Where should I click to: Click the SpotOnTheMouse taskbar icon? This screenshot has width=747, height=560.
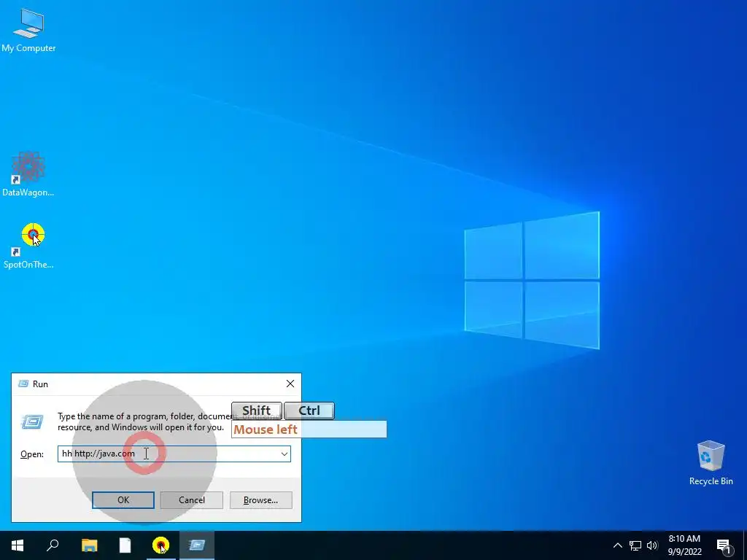click(x=160, y=545)
